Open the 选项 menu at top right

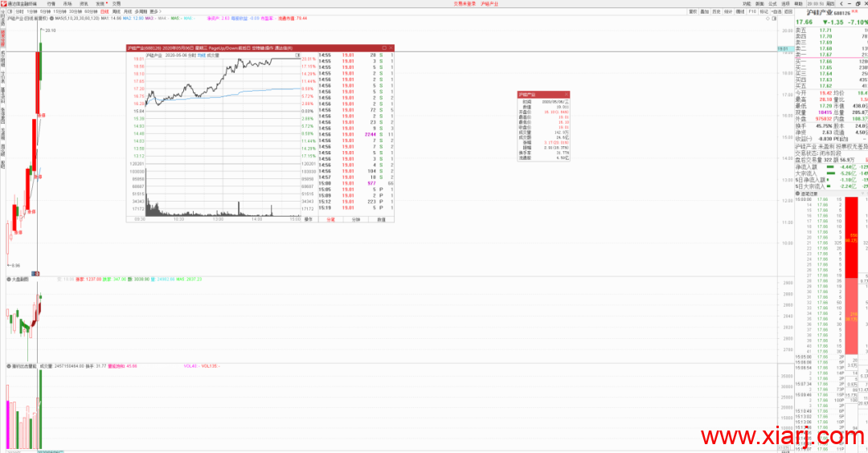pos(785,3)
